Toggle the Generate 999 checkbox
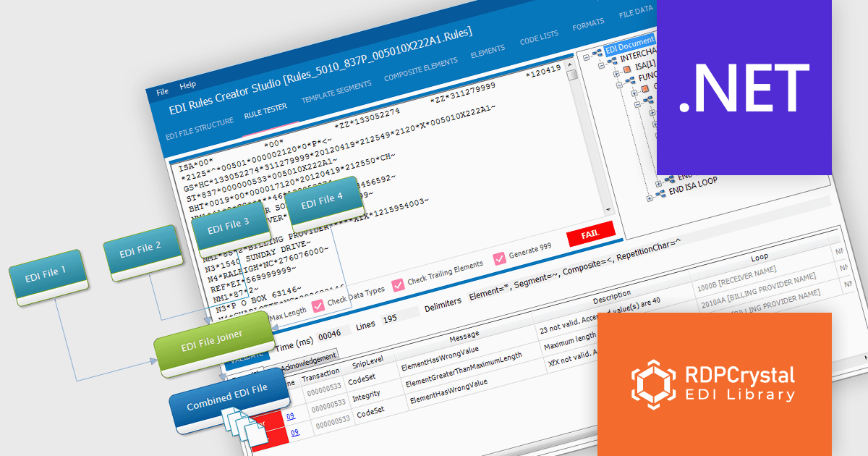The height and width of the screenshot is (456, 868). (500, 258)
